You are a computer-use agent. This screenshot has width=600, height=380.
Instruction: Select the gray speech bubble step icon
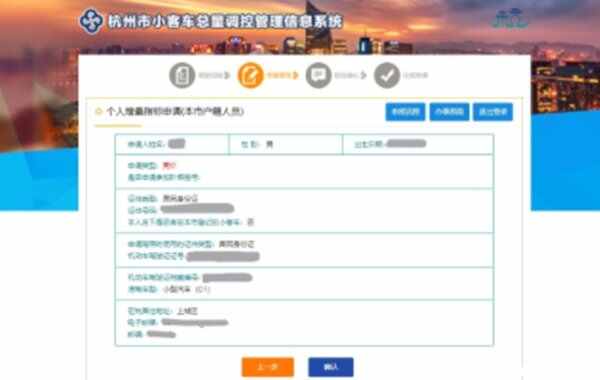[318, 75]
